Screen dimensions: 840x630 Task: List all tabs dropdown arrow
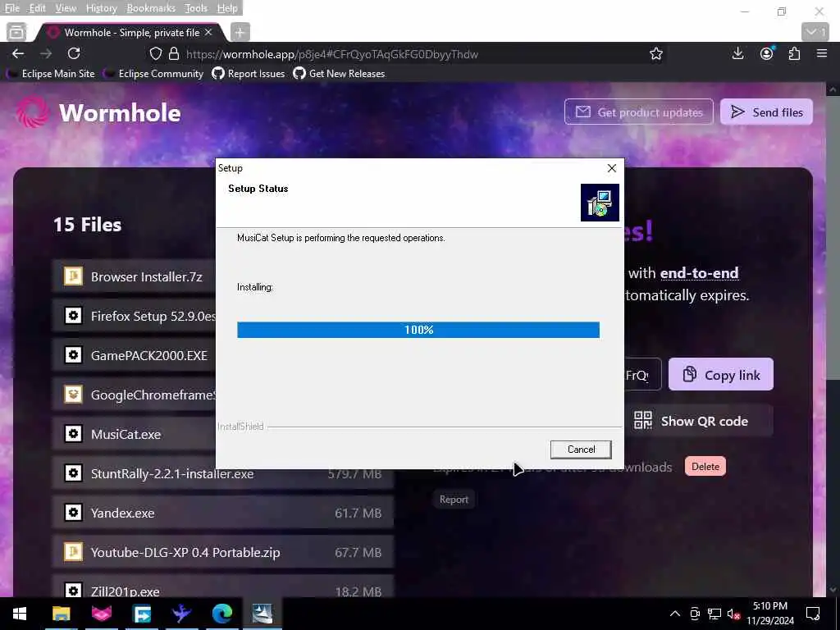(x=815, y=32)
